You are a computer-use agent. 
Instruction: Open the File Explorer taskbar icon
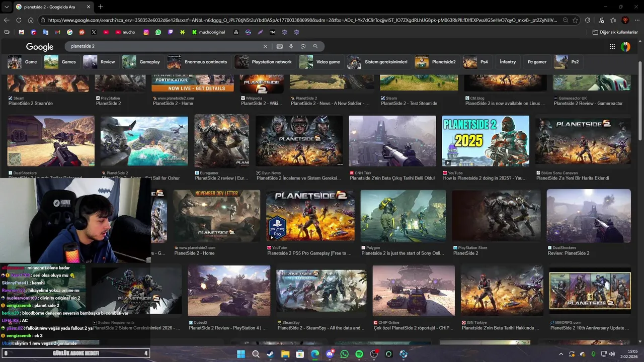285,354
